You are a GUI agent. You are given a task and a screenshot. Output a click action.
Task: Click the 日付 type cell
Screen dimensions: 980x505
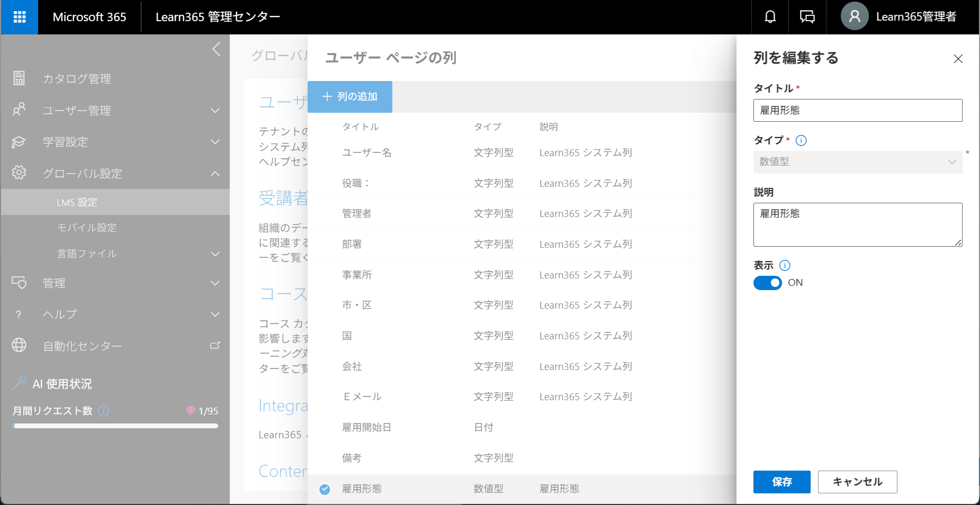tap(483, 428)
